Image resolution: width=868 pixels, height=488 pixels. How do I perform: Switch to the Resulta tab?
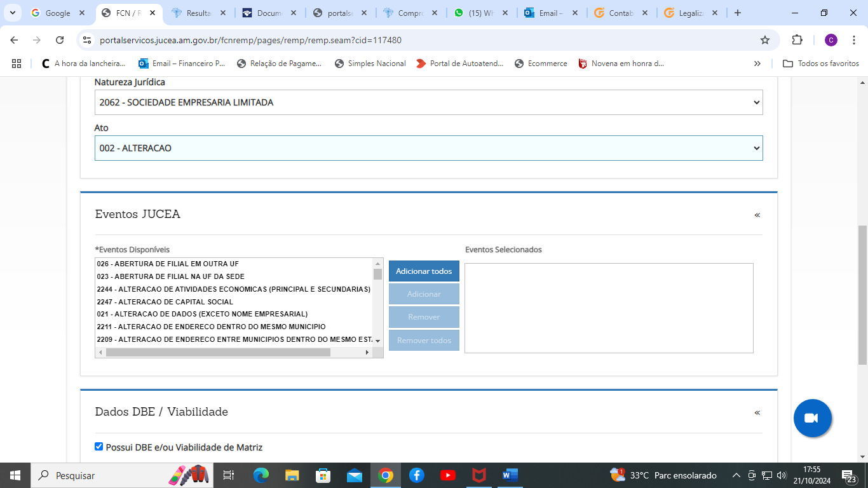[x=198, y=13]
